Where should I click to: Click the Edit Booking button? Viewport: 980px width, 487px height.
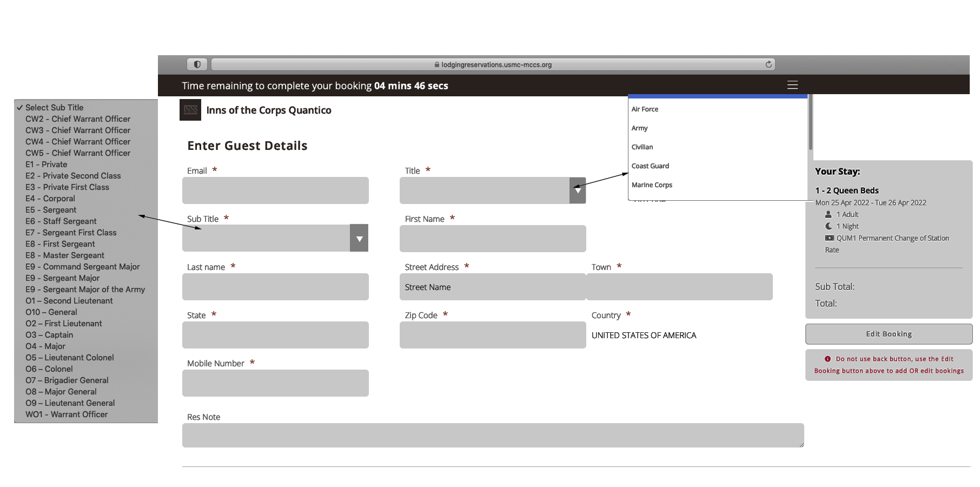pos(889,334)
